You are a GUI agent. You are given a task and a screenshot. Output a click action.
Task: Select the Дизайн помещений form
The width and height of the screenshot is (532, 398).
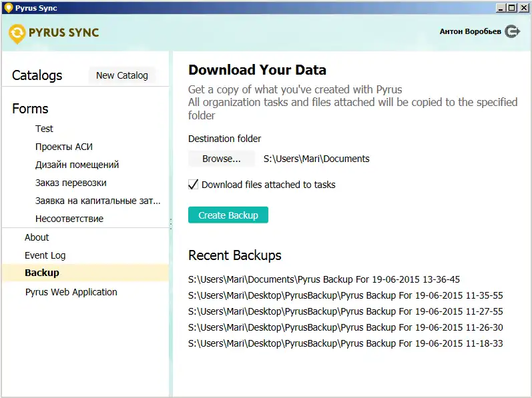pos(77,165)
